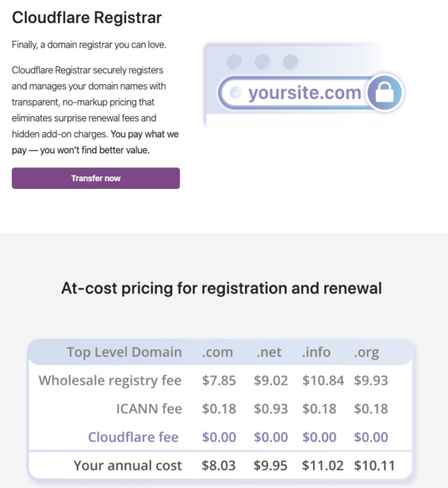
Task: Click the third browser window dot
Action: coord(290,62)
